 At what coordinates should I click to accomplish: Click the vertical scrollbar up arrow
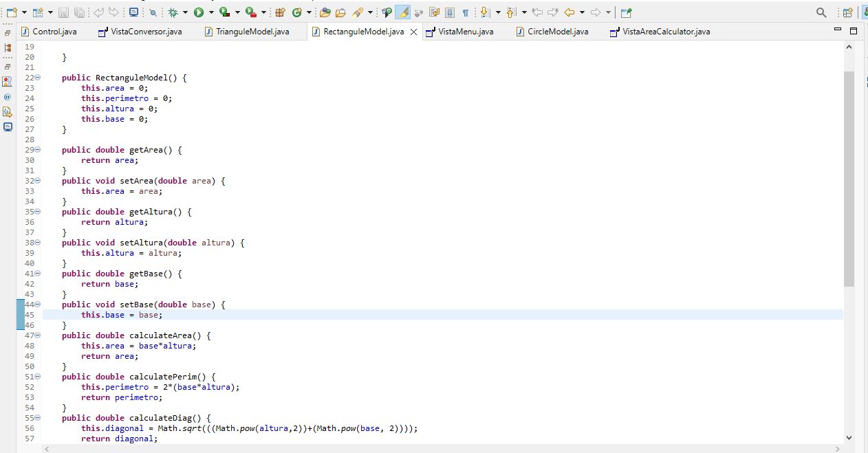(849, 47)
